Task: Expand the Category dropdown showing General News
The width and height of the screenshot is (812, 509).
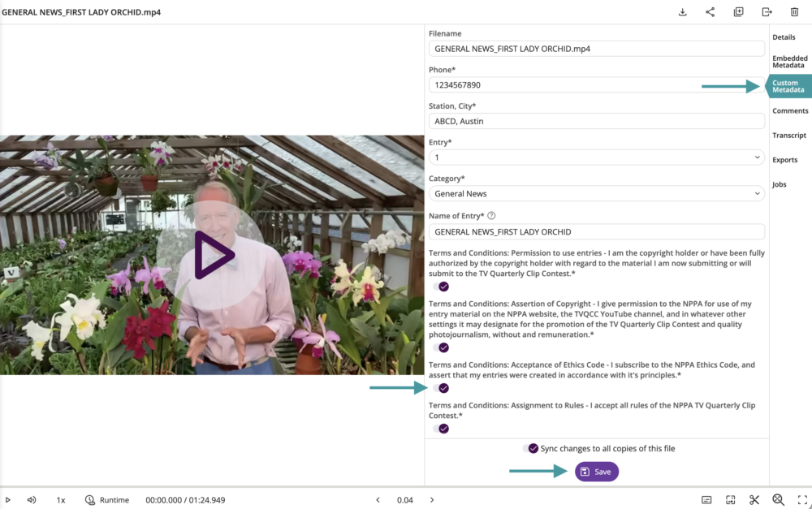Action: coord(596,194)
